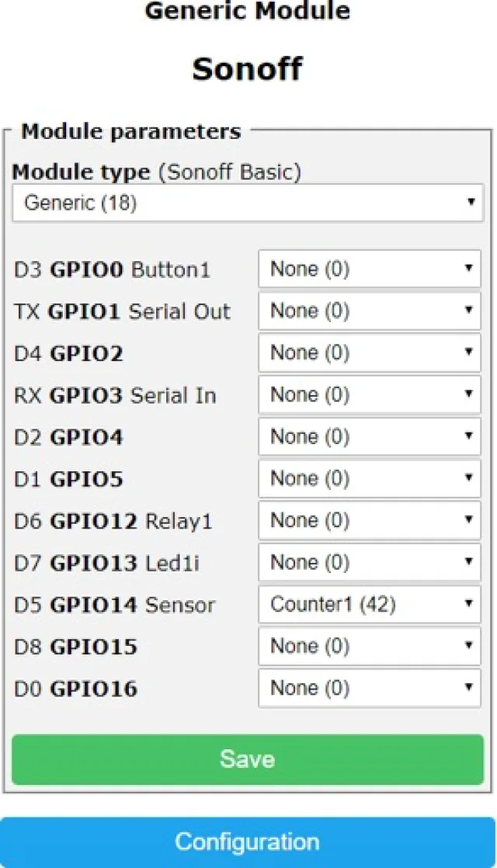Click the Sonoff page heading

point(247,69)
